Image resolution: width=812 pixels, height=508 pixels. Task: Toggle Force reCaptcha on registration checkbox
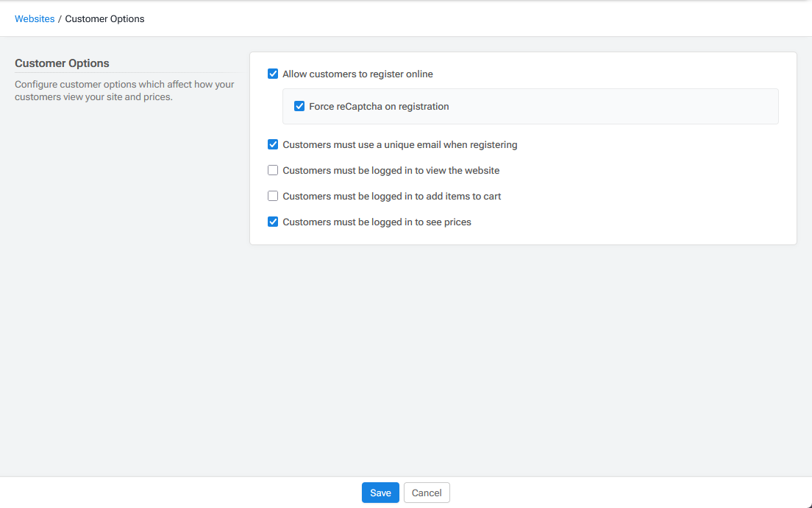point(299,106)
